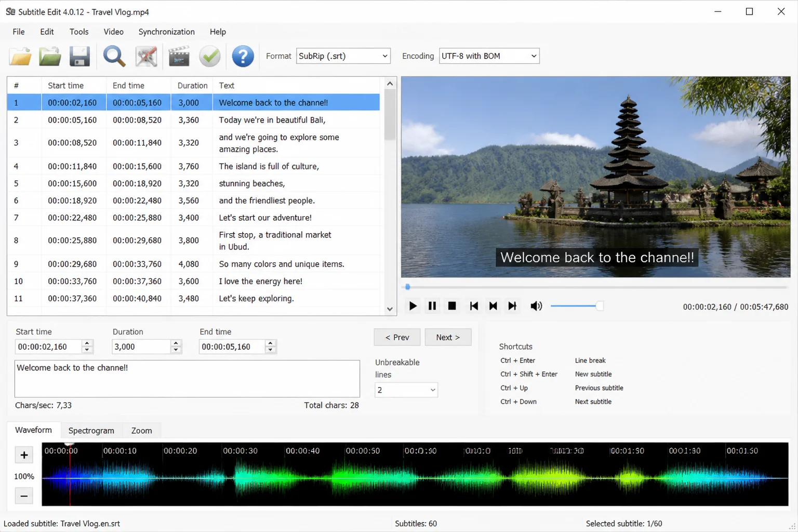Mute audio with speaker icon
This screenshot has width=798, height=532.
536,306
